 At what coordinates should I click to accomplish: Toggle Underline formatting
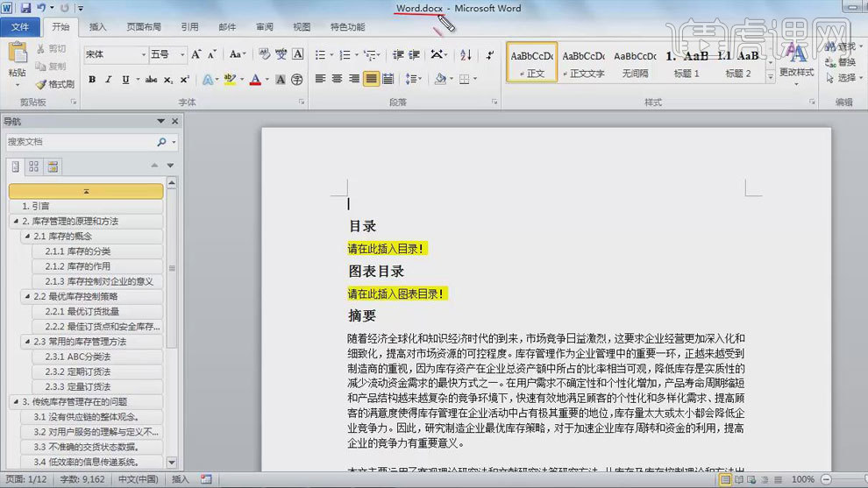(x=125, y=80)
